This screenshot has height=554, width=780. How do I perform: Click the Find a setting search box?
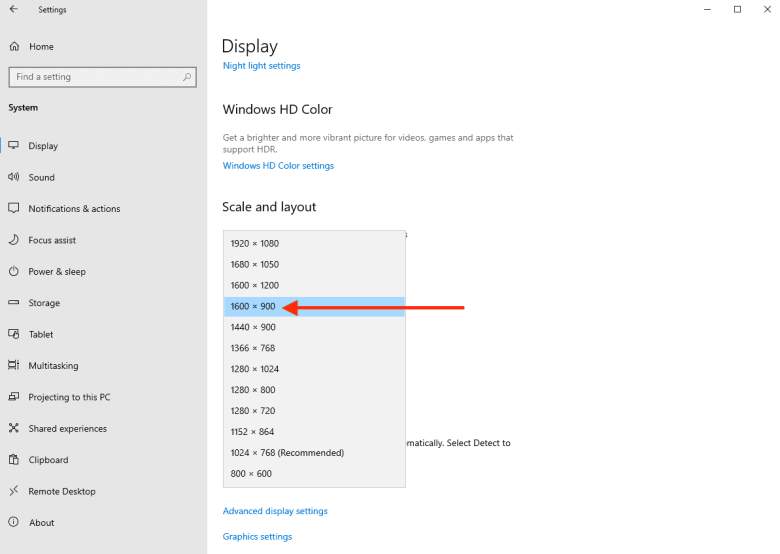click(x=102, y=77)
